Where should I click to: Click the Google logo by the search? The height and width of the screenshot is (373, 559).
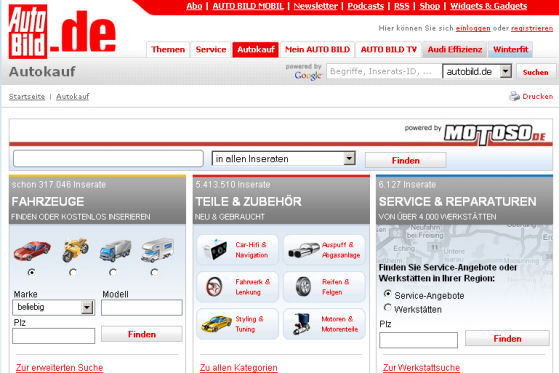click(x=308, y=76)
